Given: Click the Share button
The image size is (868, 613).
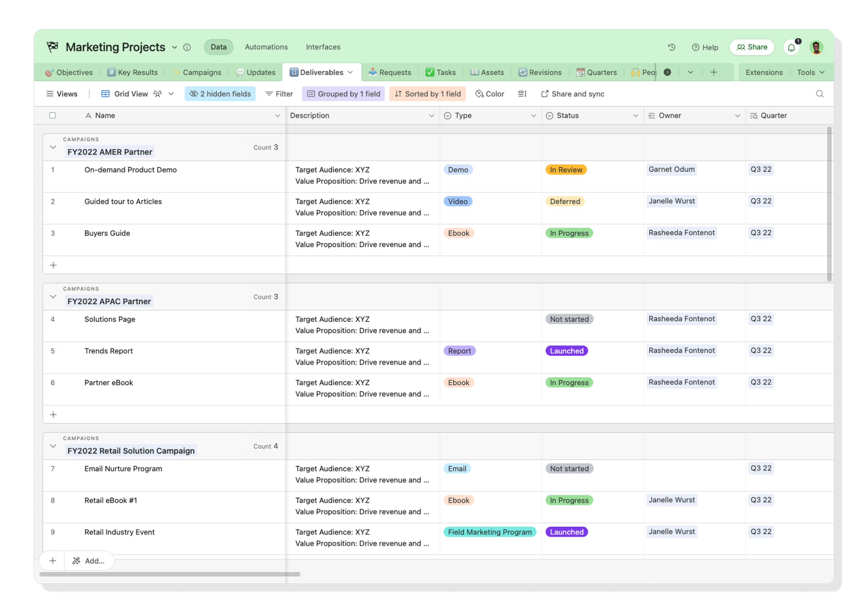Looking at the screenshot, I should click(752, 47).
